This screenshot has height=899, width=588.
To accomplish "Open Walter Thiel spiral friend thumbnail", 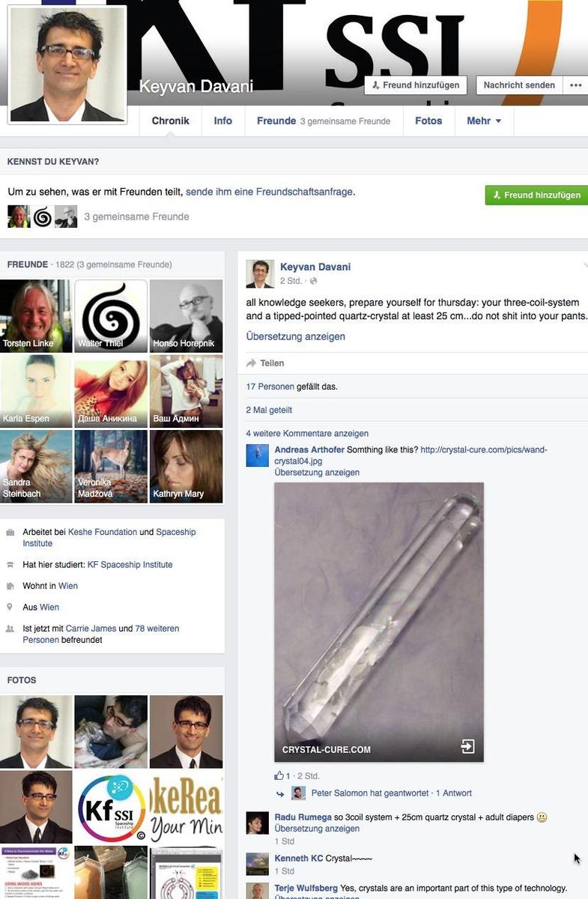I will [x=111, y=316].
